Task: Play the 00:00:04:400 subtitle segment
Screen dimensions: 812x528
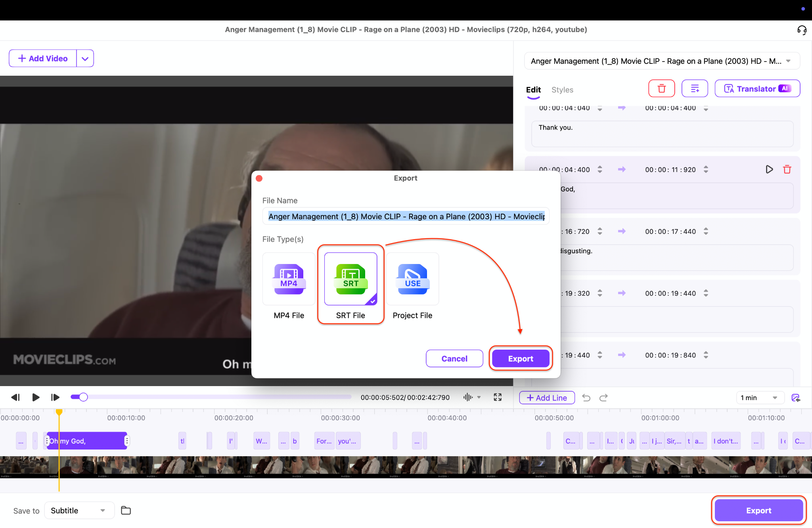Action: [x=769, y=170]
